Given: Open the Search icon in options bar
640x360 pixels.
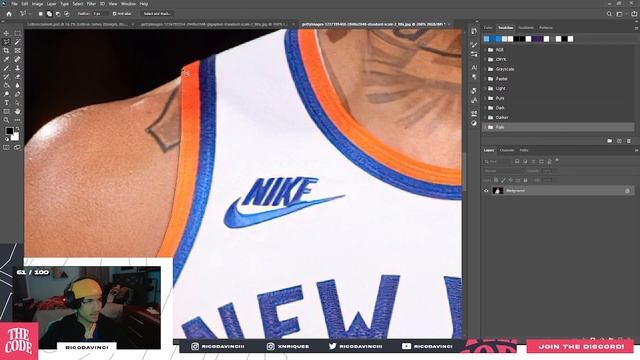Looking at the screenshot, I should coord(609,14).
